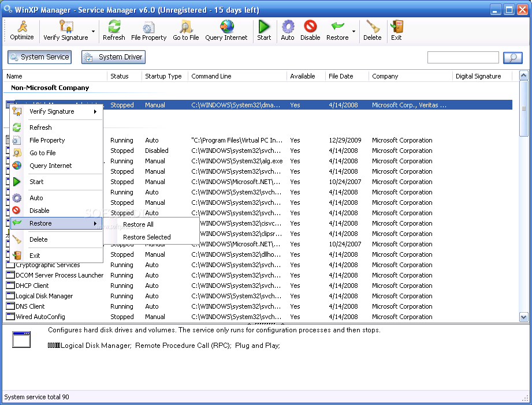Switch to the System Driver view
The width and height of the screenshot is (532, 405).
tap(113, 57)
